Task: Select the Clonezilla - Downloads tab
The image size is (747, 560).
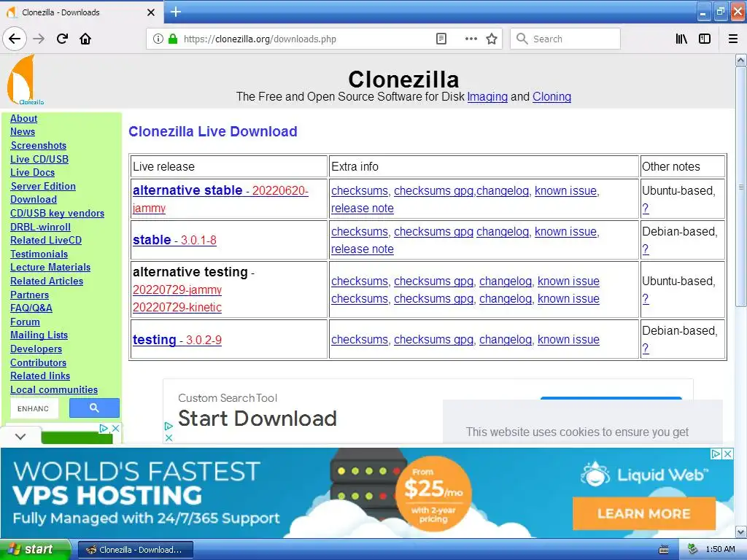Action: [x=82, y=12]
